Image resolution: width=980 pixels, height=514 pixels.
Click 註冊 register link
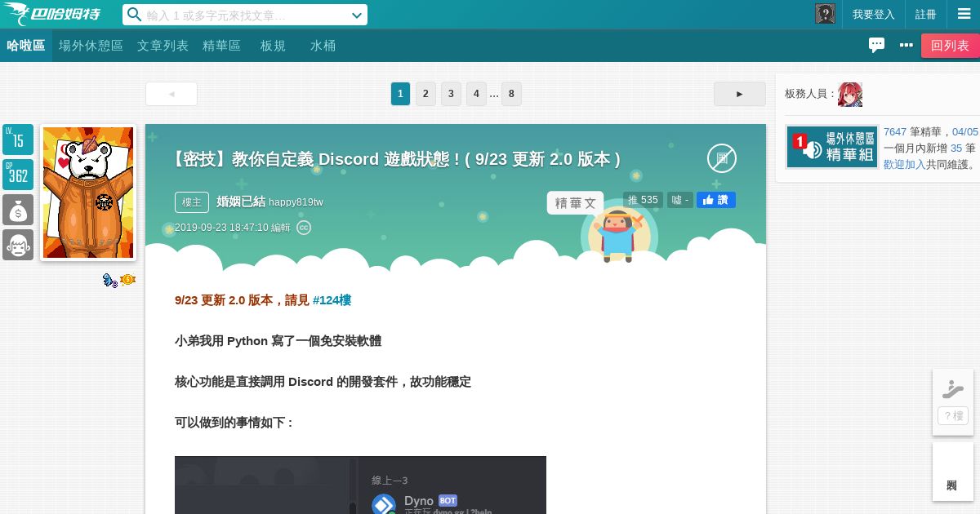(926, 14)
